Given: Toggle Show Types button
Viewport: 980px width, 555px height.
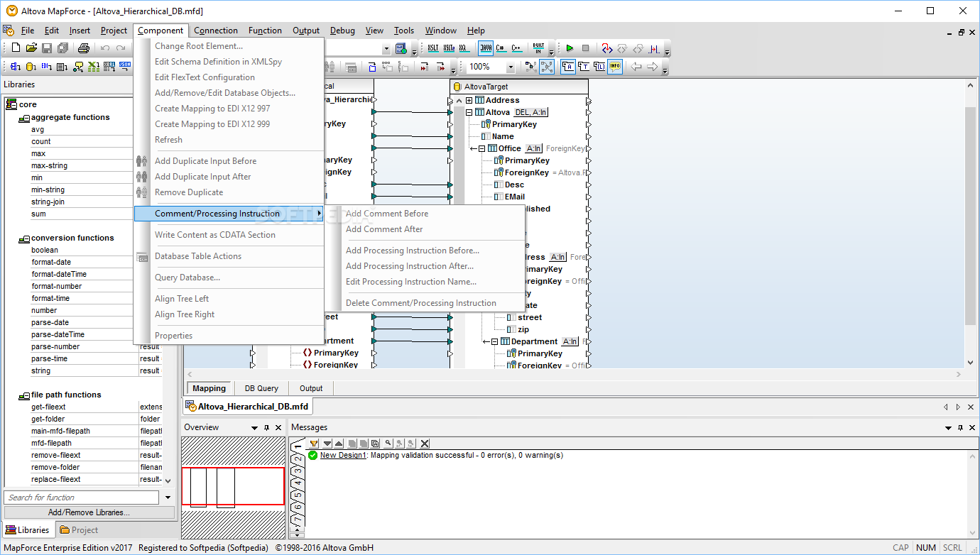Looking at the screenshot, I should (584, 67).
